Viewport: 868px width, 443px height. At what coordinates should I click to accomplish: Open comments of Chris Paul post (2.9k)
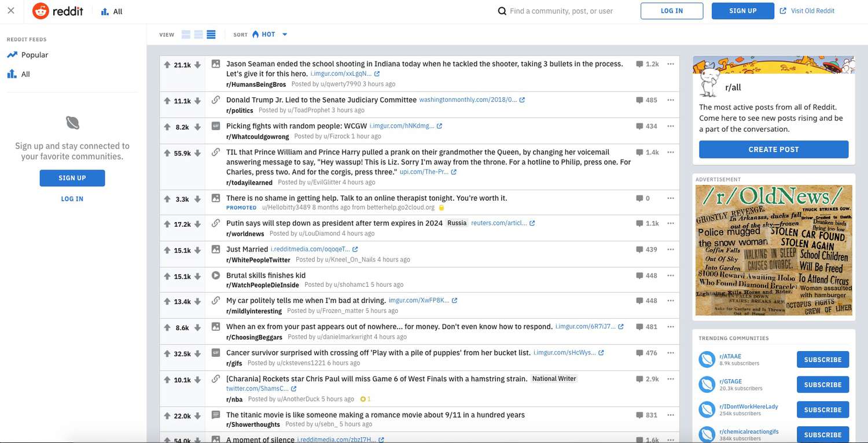tap(648, 379)
